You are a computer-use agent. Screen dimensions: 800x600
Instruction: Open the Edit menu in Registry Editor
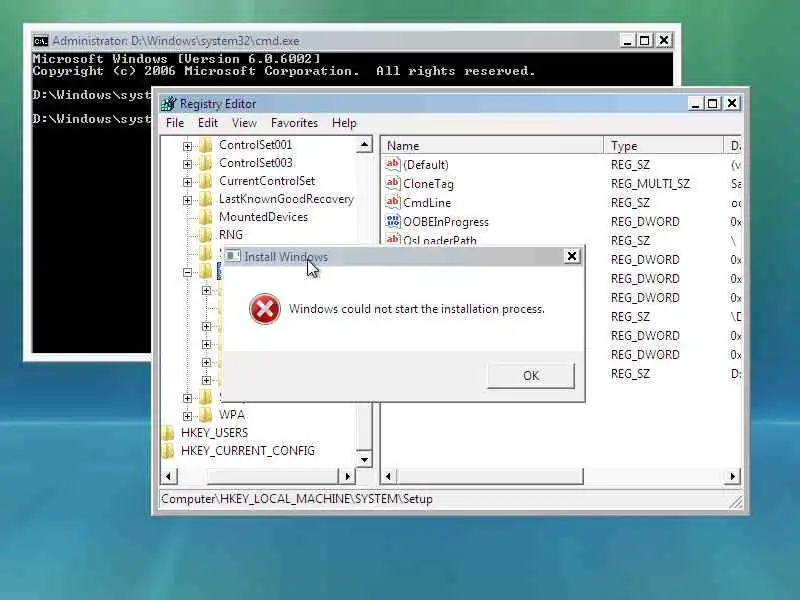coord(208,123)
